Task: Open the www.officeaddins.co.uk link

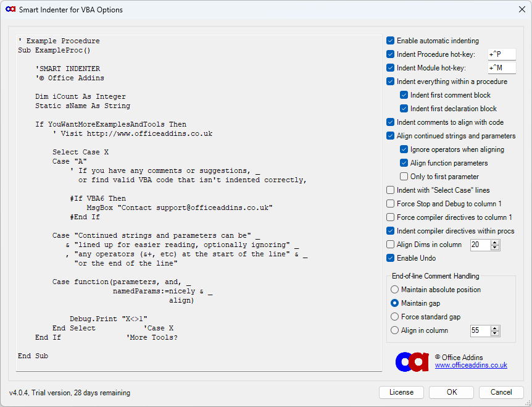Action: coord(471,366)
